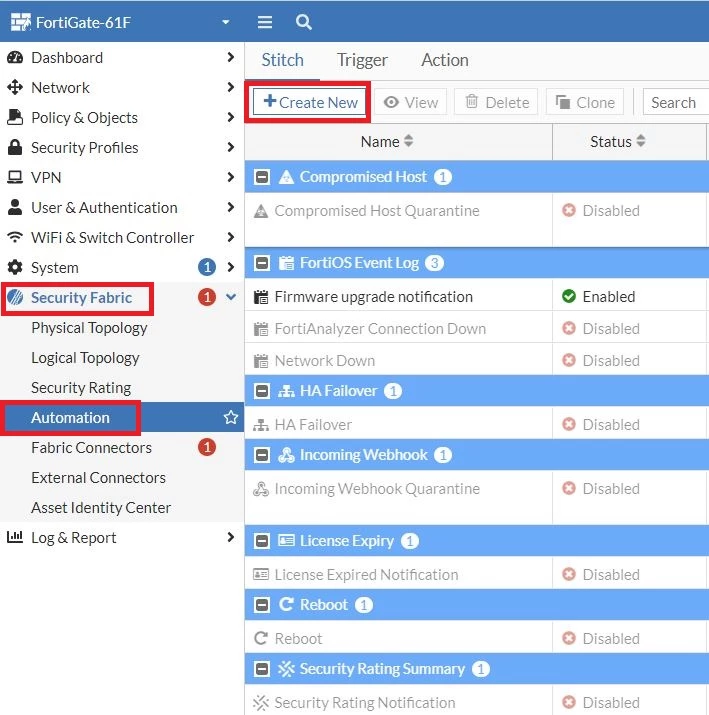Image resolution: width=709 pixels, height=715 pixels.
Task: Click Disabled status icon of HA Failover row
Action: click(x=569, y=425)
